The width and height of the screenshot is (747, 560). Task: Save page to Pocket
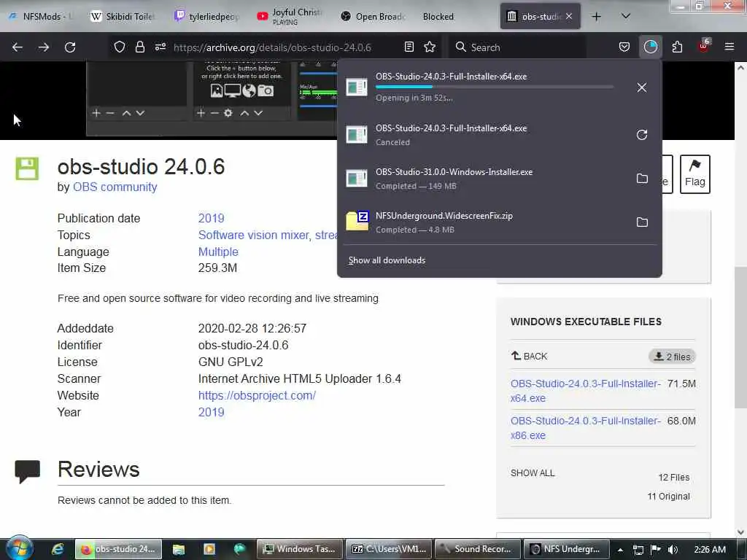pyautogui.click(x=624, y=47)
